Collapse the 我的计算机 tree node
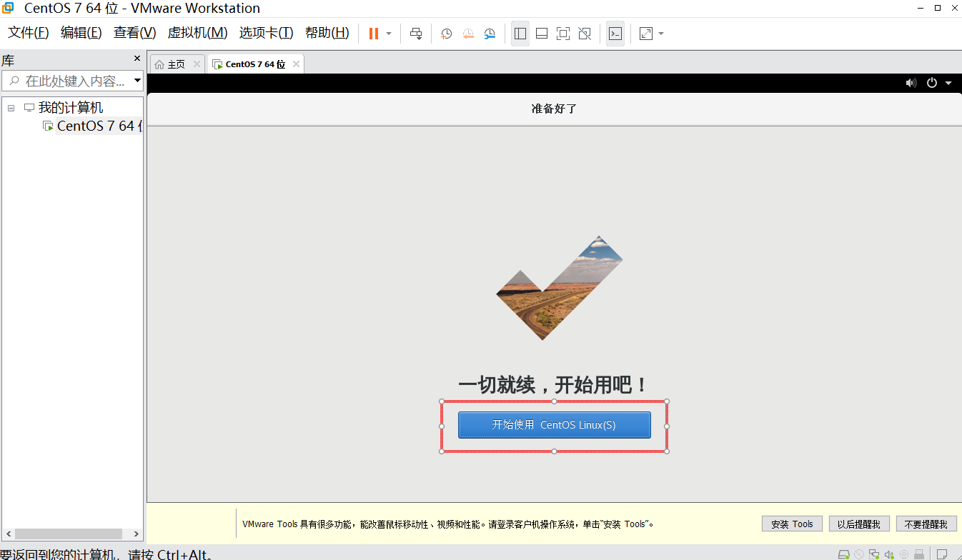 coord(11,108)
